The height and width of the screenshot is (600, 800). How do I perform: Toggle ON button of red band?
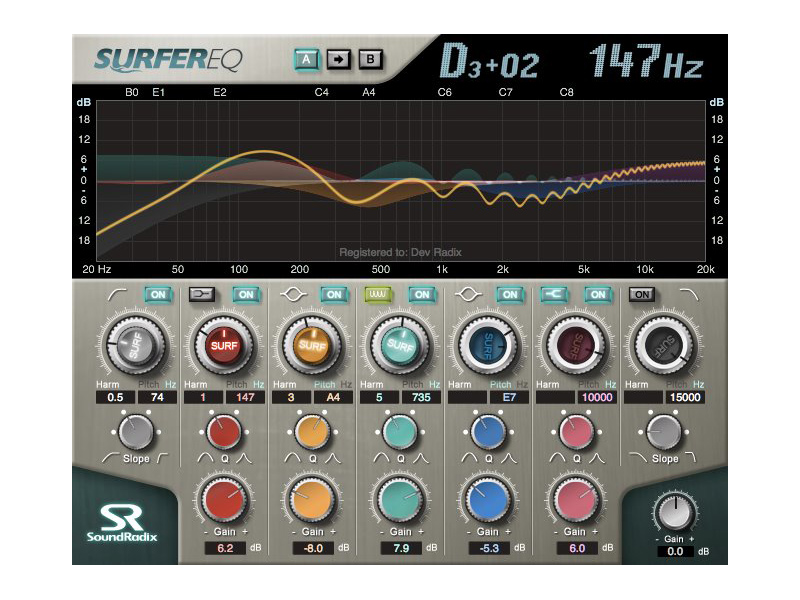pyautogui.click(x=246, y=294)
